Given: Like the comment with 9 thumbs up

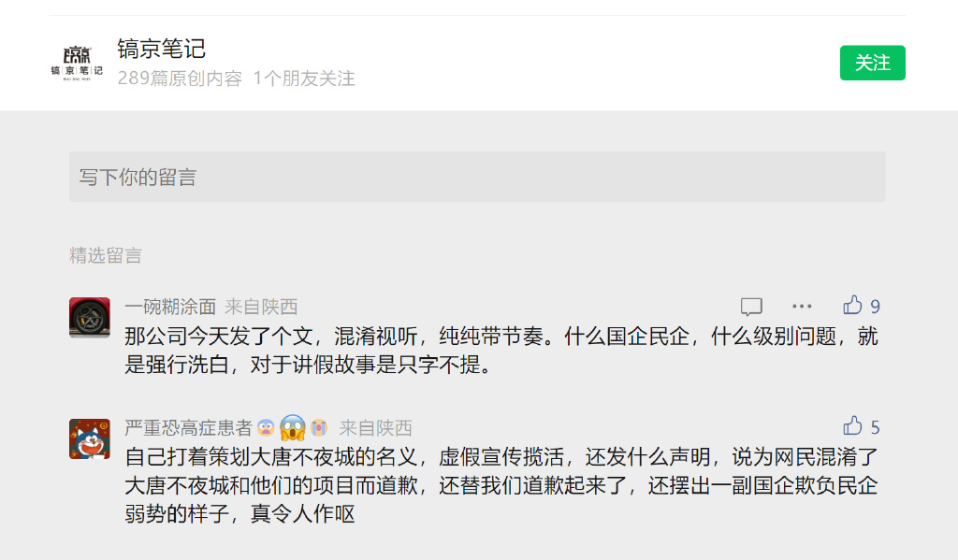Looking at the screenshot, I should pos(852,305).
